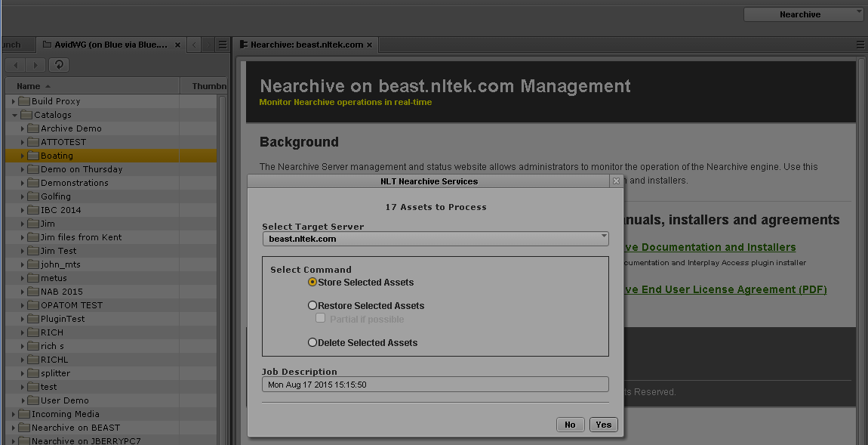Click the folder icon for Build Proxy
Viewport: 868px width, 445px height.
(x=24, y=101)
